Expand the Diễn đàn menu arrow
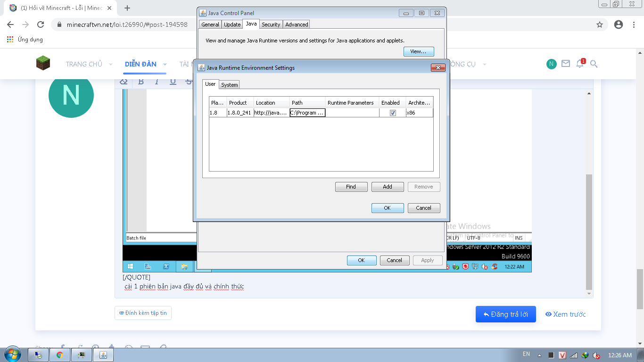 point(165,64)
